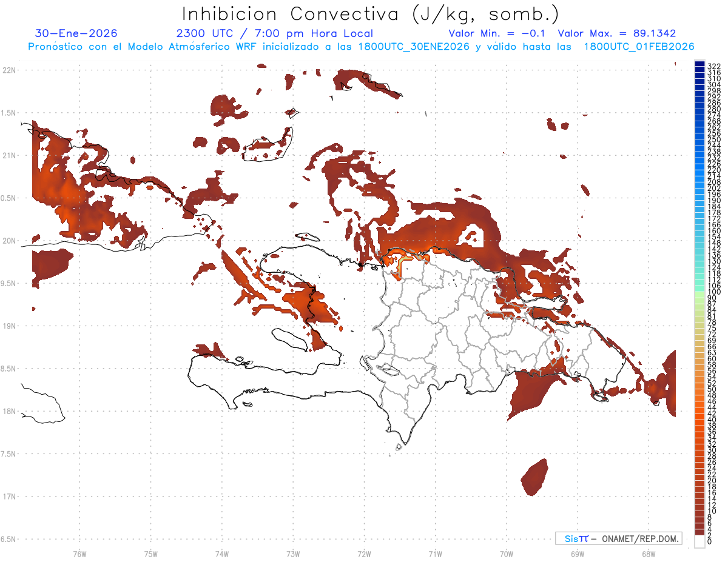Click the "6.5N" latitude label
728x562 pixels.
(x=8, y=539)
